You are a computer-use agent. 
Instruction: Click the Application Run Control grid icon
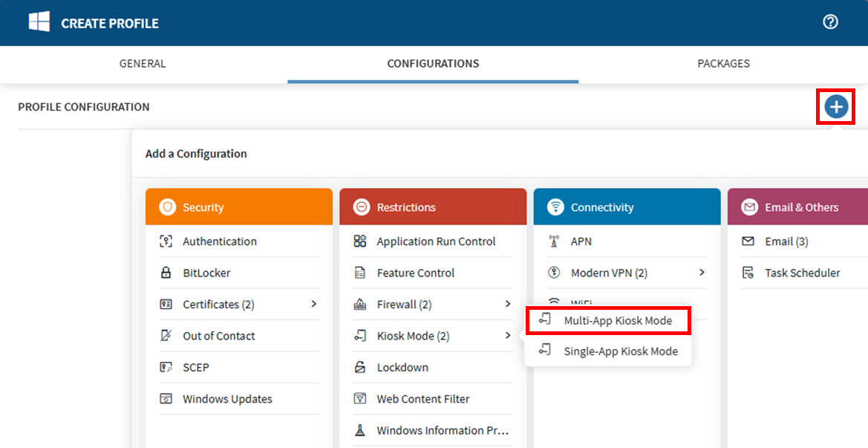click(x=360, y=241)
